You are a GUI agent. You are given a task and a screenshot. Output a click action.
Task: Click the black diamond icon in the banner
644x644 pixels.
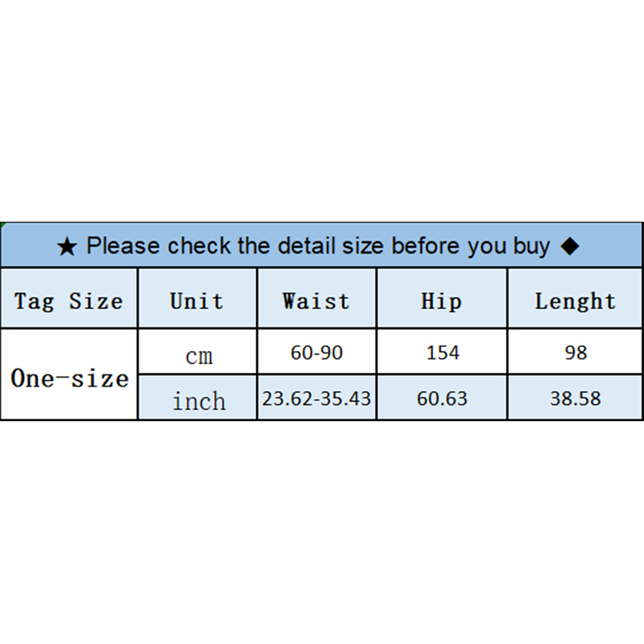[x=570, y=246]
